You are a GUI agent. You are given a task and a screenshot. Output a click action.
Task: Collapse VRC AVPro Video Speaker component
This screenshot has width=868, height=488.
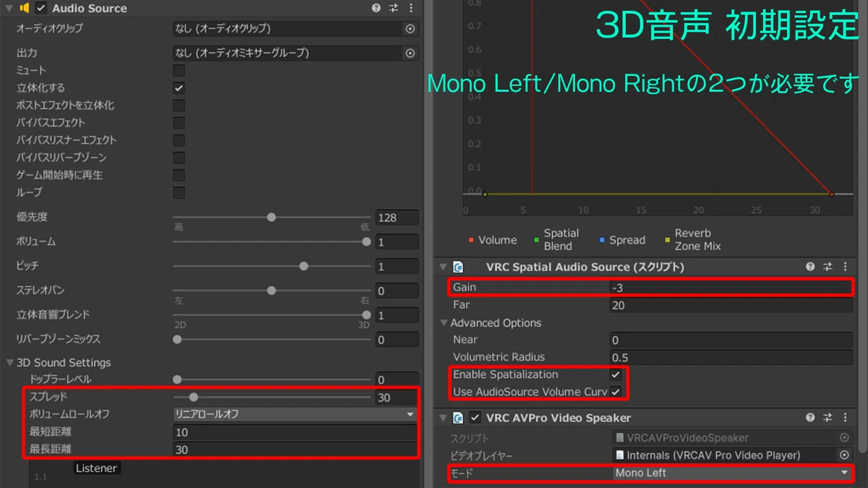pos(443,417)
